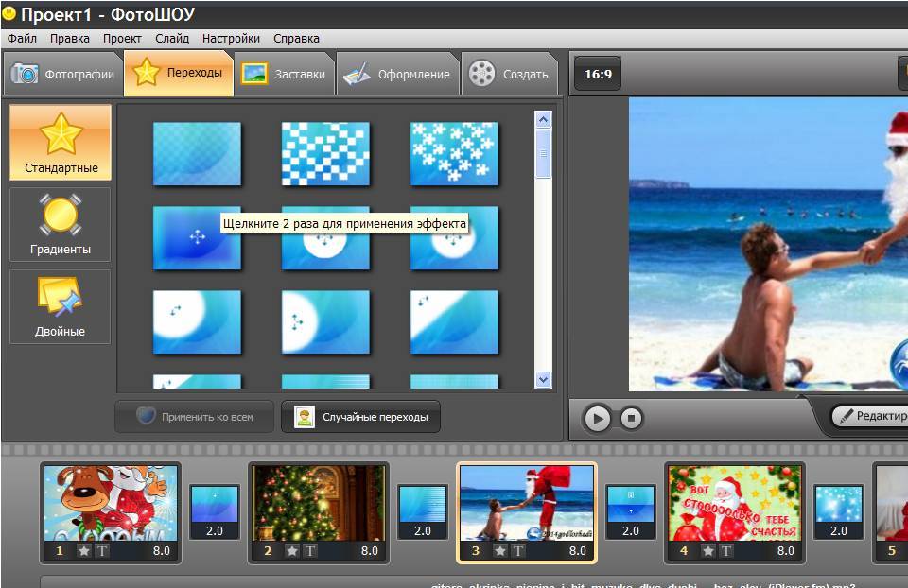
Task: Switch to the Фотографии tab
Action: click(63, 74)
